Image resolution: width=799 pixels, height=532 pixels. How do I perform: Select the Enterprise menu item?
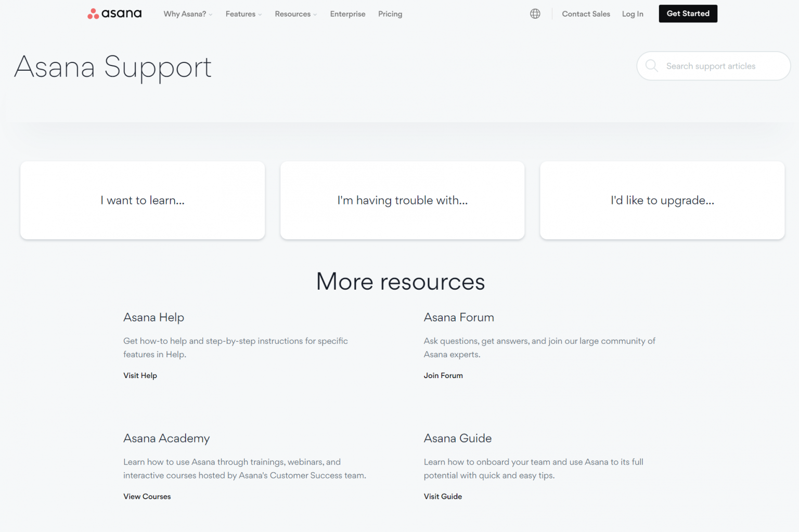(347, 14)
